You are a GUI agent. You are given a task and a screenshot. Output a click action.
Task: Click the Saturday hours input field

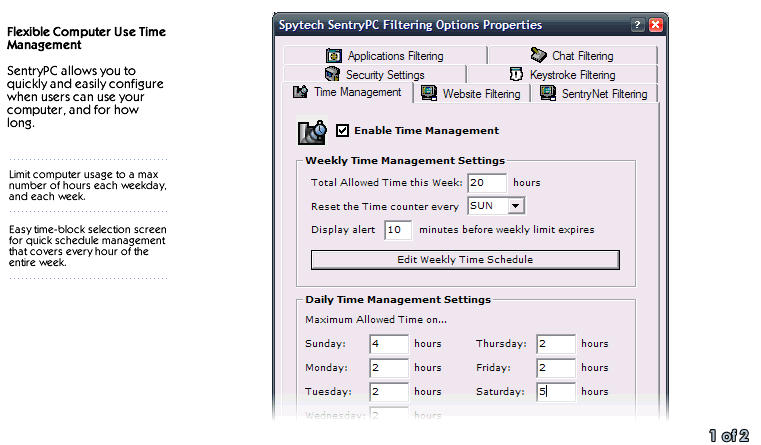(556, 392)
